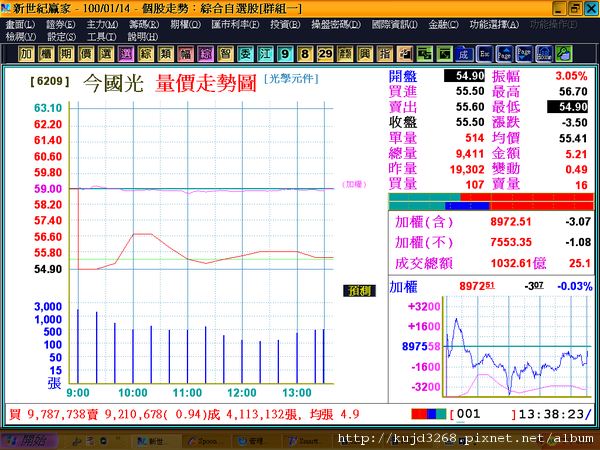This screenshot has height=450, width=600.
Task: Click the 001 code input field
Action: pos(484,414)
